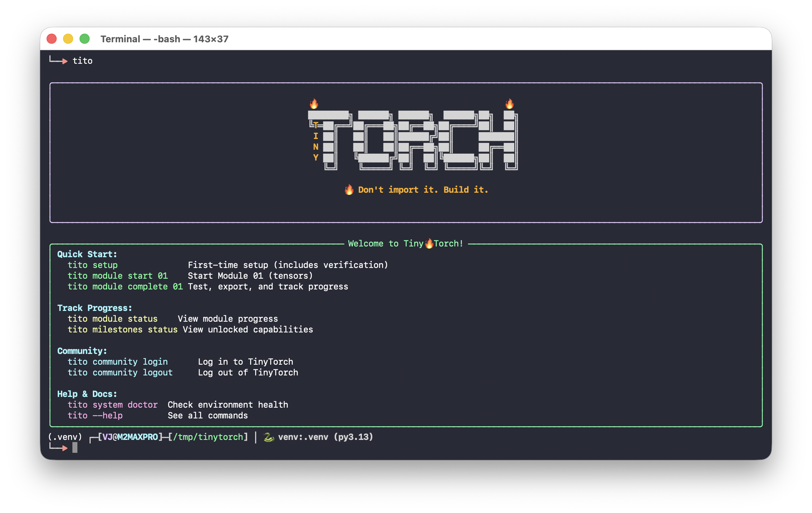Click the vertical TINY letters in the logo
This screenshot has height=513, width=812.
[315, 142]
